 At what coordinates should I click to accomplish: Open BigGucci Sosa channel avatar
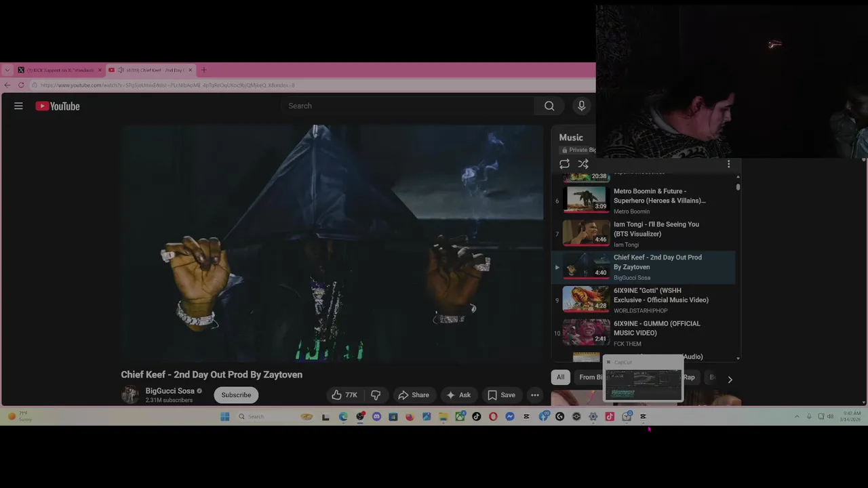coord(130,394)
